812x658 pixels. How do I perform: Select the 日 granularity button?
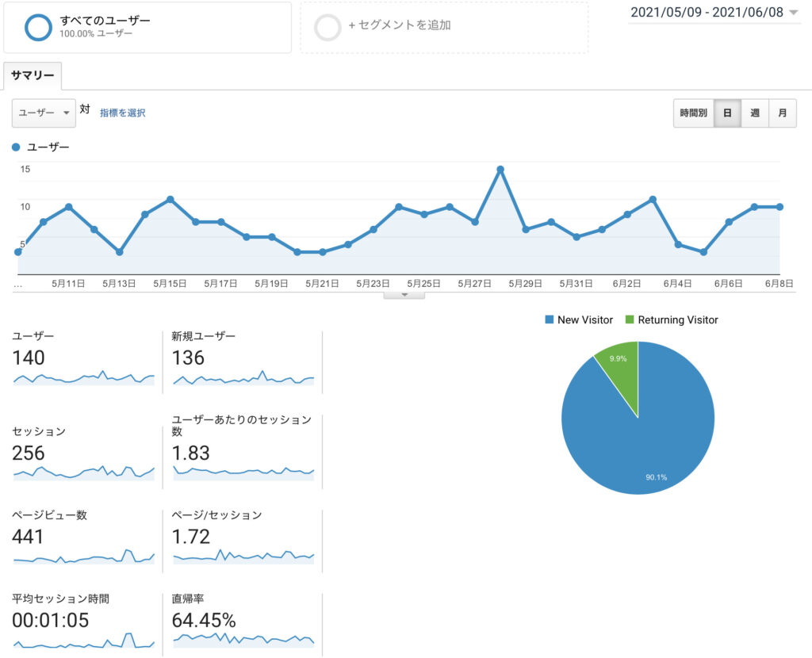pyautogui.click(x=727, y=113)
